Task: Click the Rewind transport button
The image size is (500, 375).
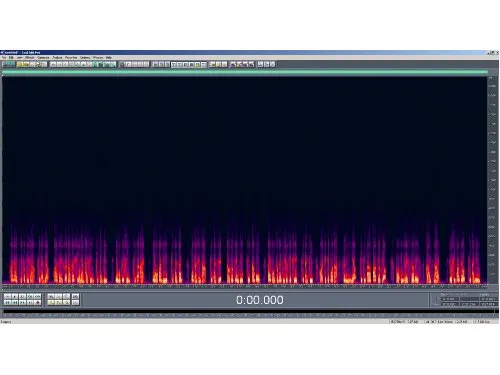Action: tap(15, 302)
